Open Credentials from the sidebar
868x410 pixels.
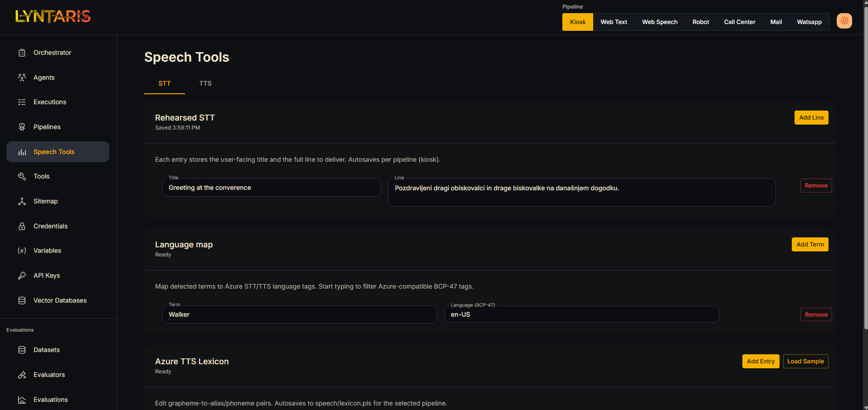pos(50,226)
